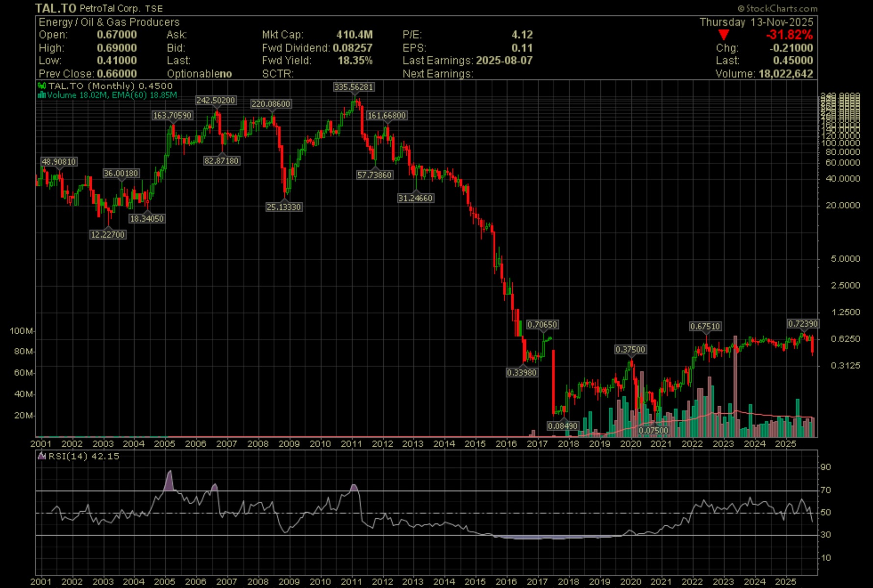873x588 pixels.
Task: Click the 90 level on the RSI axis
Action: (826, 467)
